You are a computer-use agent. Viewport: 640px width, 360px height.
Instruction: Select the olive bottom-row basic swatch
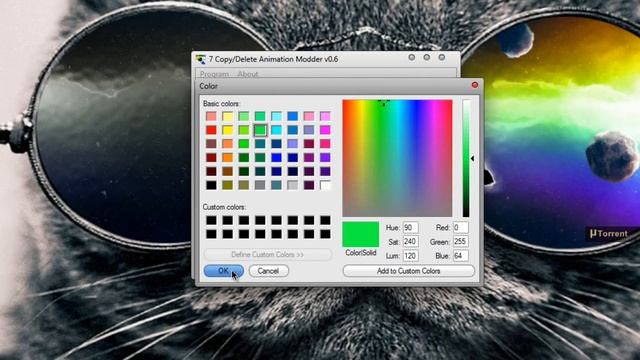pyautogui.click(x=227, y=185)
